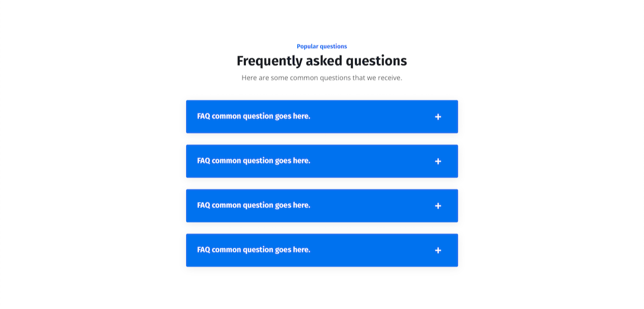Click 'FAQ' at start of the fourth accordion

[203, 250]
